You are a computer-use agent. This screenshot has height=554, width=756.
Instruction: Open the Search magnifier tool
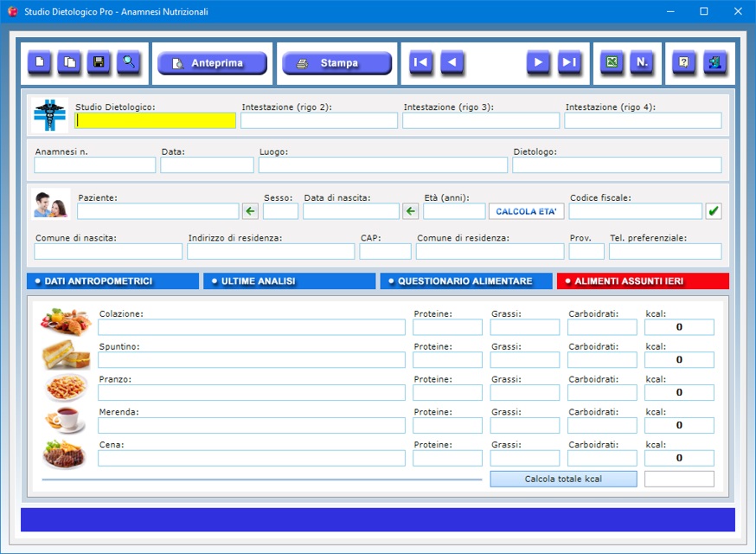coord(129,62)
